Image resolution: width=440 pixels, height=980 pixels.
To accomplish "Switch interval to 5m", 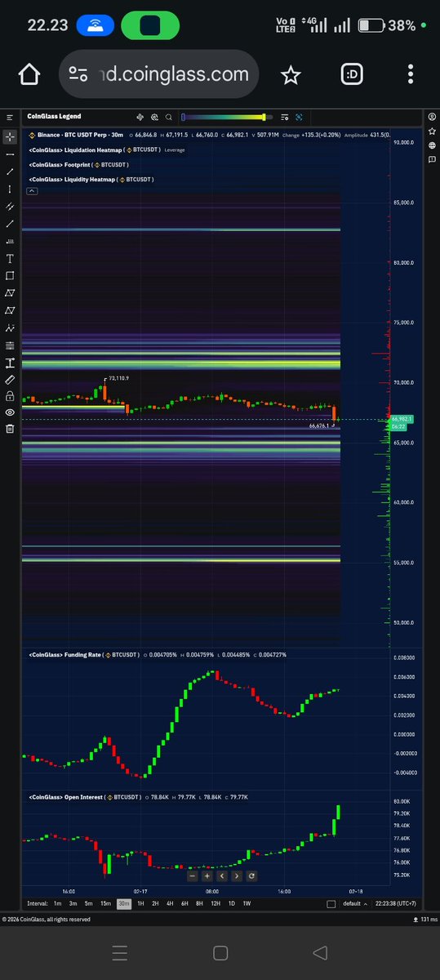I will point(88,904).
